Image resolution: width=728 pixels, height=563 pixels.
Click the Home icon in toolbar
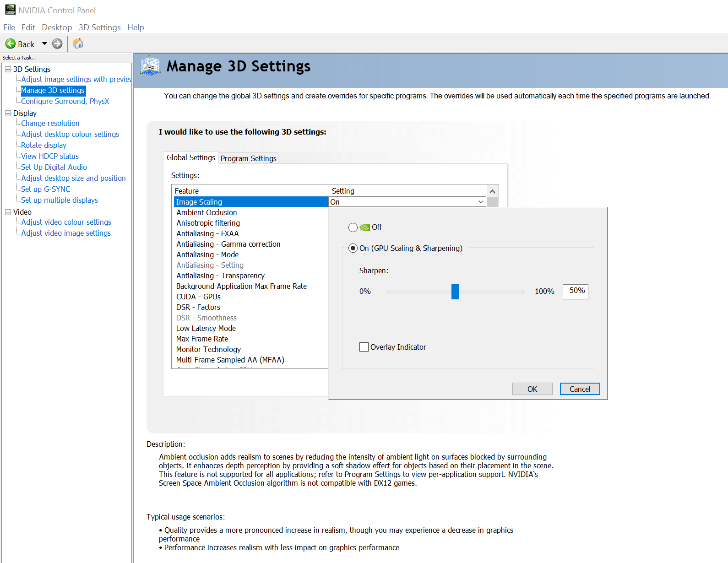78,43
